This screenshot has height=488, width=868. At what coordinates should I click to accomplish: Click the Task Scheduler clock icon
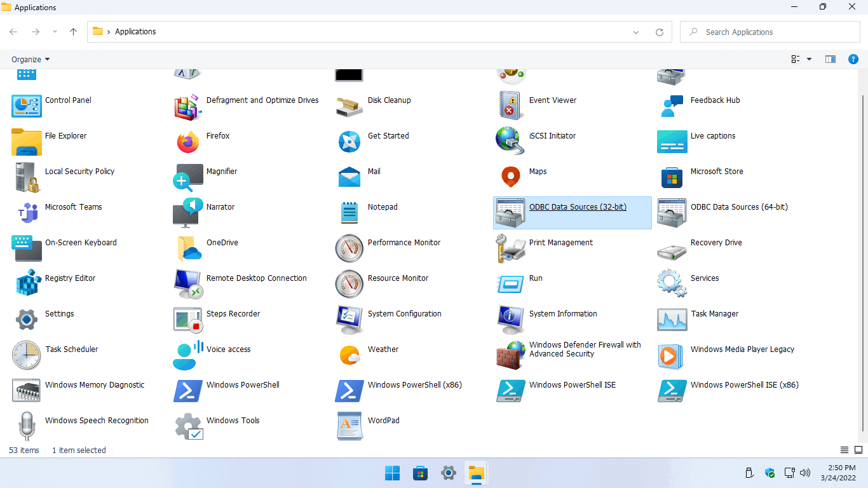tap(27, 355)
